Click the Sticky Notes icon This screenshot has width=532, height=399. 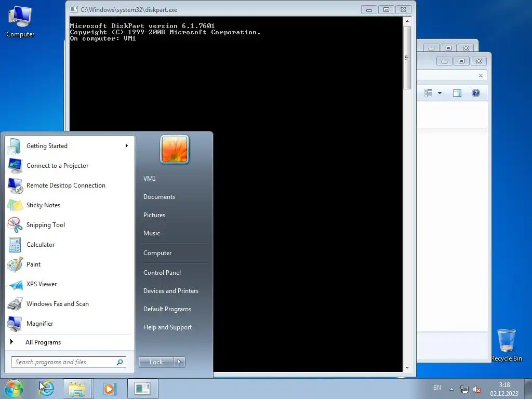15,205
